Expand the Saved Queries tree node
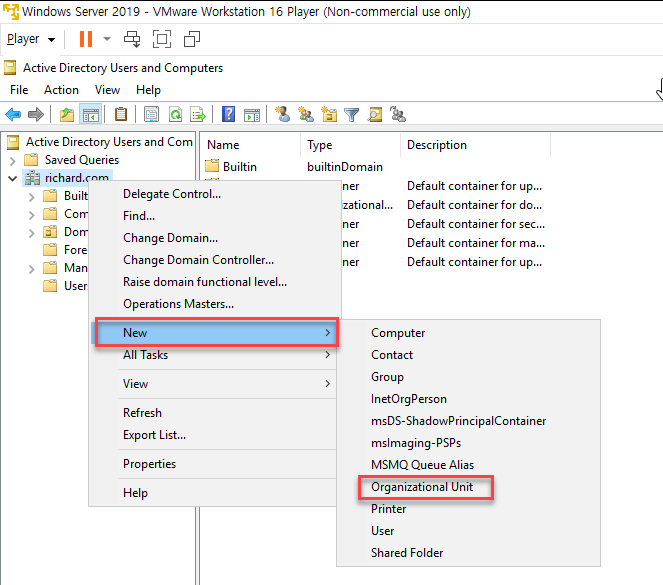This screenshot has height=585, width=663. point(13,161)
